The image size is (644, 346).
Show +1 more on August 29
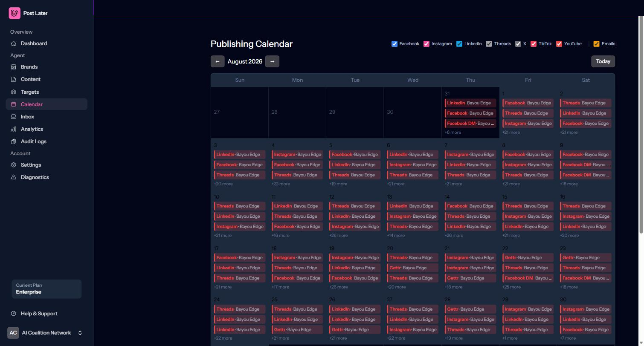point(510,338)
